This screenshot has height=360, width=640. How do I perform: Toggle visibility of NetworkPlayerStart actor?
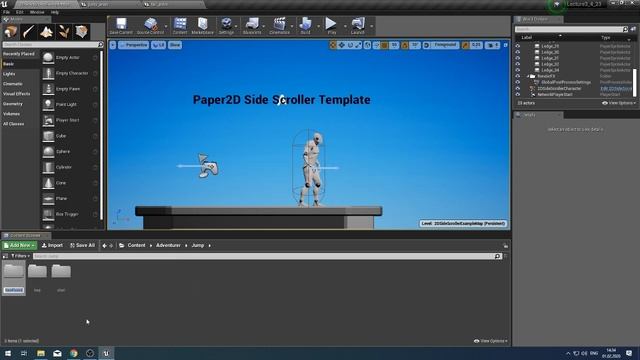(x=518, y=94)
